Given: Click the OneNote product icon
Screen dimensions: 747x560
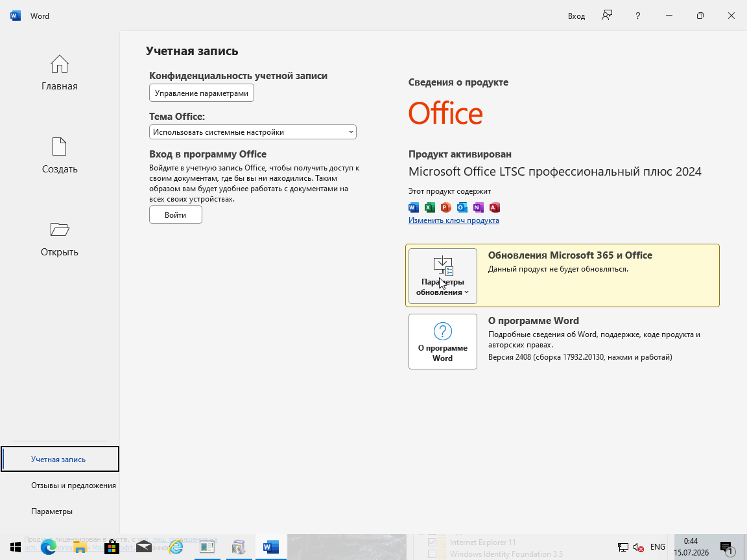Looking at the screenshot, I should tap(479, 207).
